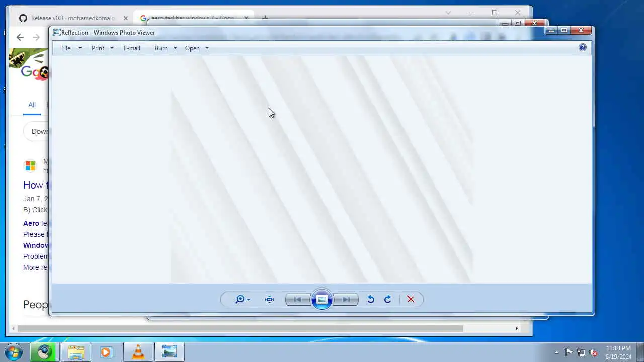Open the Print menu in Photo Viewer
Image resolution: width=644 pixels, height=362 pixels.
(98, 48)
